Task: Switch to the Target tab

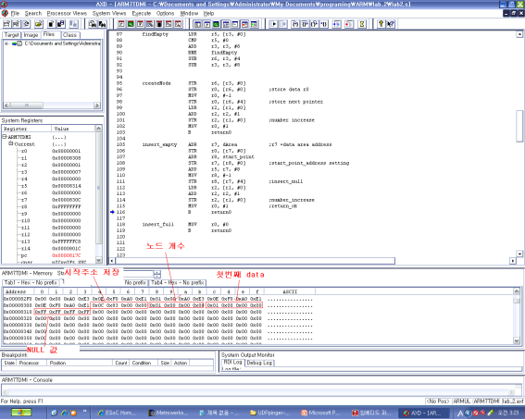Action: [x=12, y=35]
